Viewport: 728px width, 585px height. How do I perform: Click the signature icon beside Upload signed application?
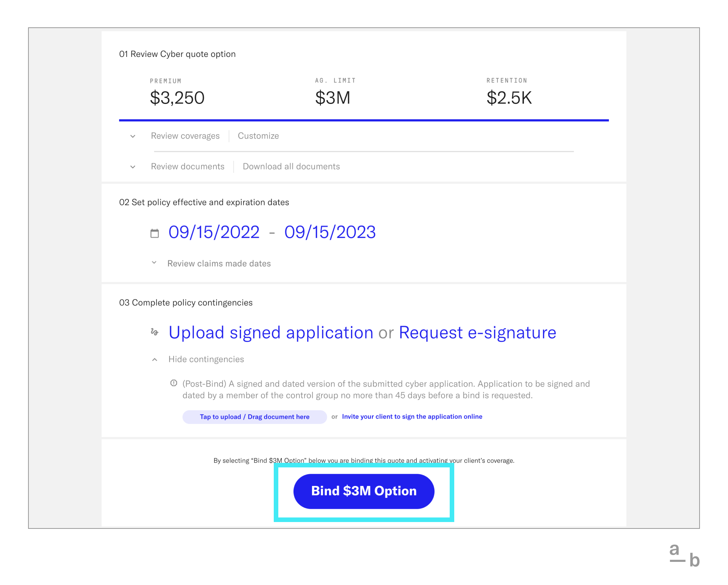pos(154,332)
